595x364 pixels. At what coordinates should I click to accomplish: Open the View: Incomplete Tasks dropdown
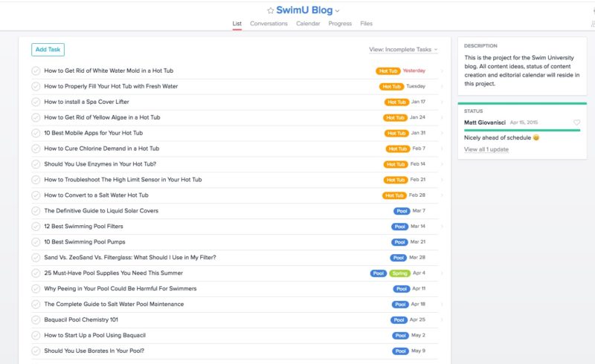click(403, 50)
